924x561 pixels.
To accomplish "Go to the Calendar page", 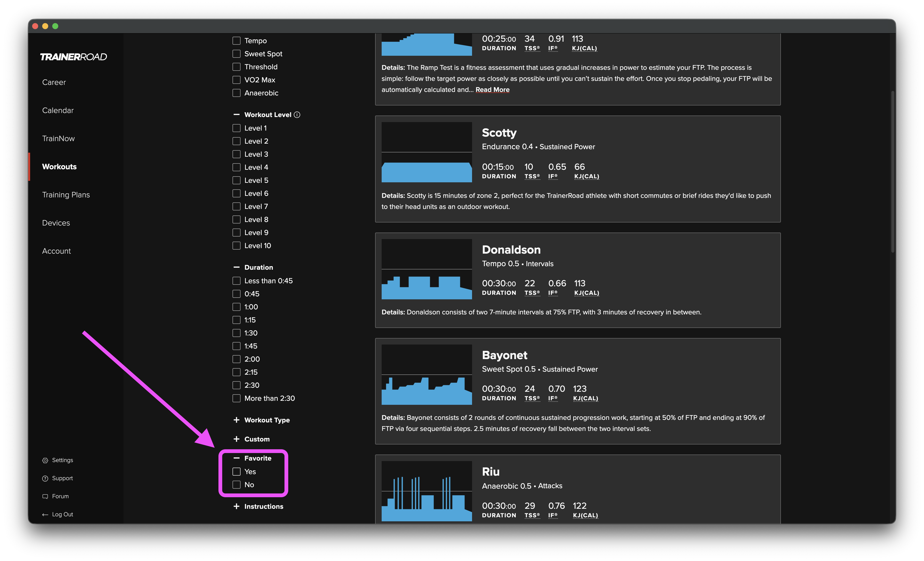I will (58, 110).
